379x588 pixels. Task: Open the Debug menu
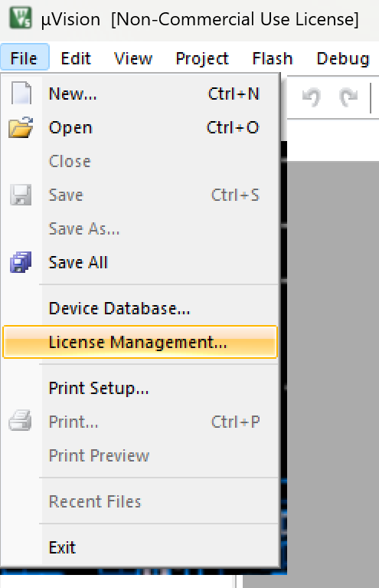343,58
